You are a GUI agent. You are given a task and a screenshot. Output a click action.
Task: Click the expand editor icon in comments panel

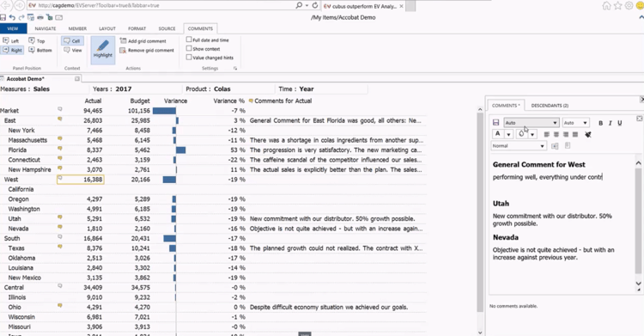(x=639, y=119)
